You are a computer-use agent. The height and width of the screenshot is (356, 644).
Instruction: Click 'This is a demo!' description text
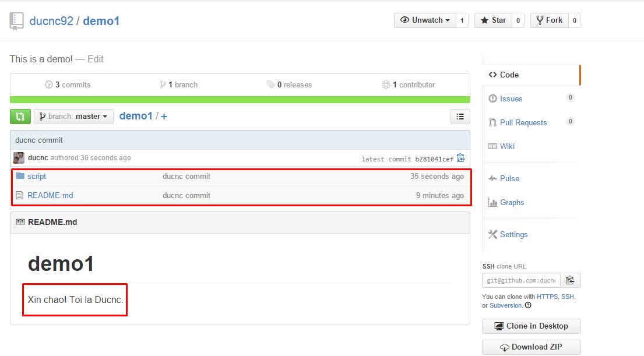coord(41,59)
